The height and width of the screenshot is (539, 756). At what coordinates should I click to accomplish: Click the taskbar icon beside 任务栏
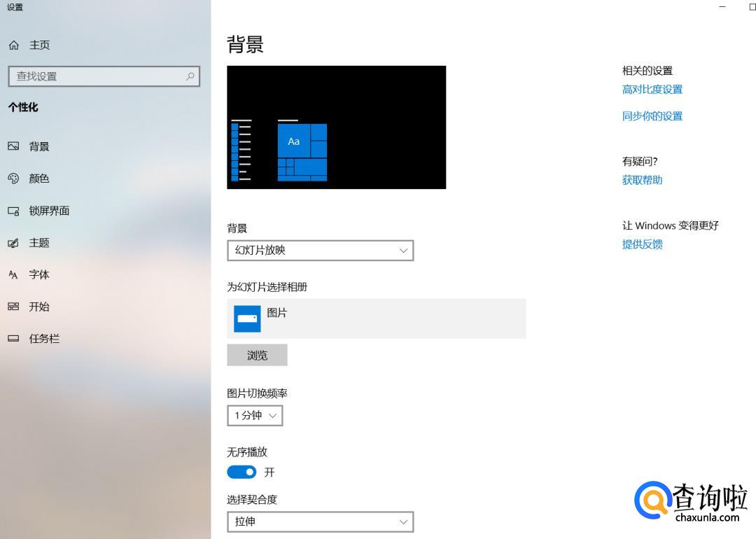(13, 338)
